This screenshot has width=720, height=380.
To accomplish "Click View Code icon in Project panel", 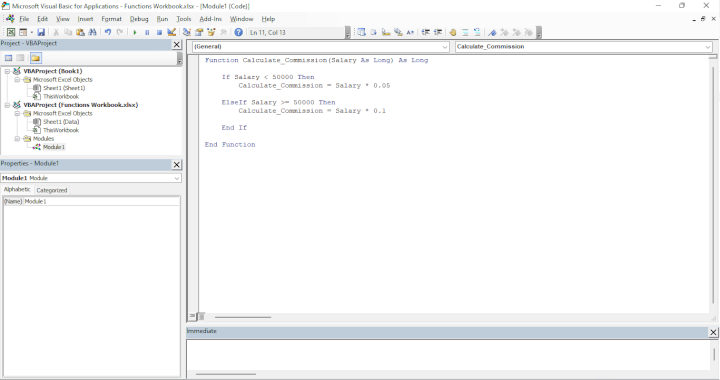I will 8,58.
